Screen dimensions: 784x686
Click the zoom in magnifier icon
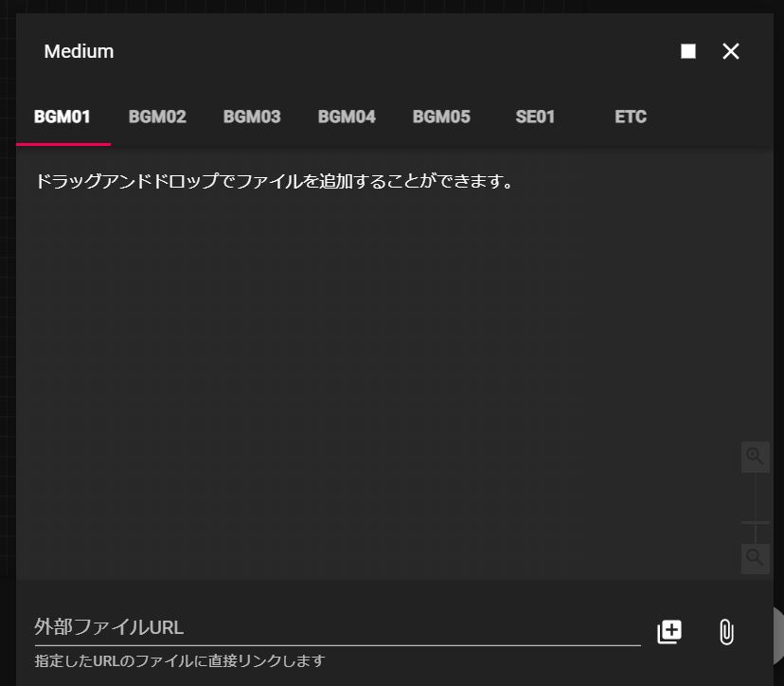click(x=755, y=457)
